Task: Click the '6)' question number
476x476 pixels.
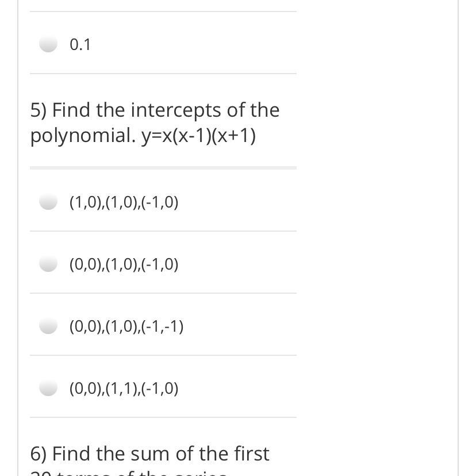Action: pos(39,454)
